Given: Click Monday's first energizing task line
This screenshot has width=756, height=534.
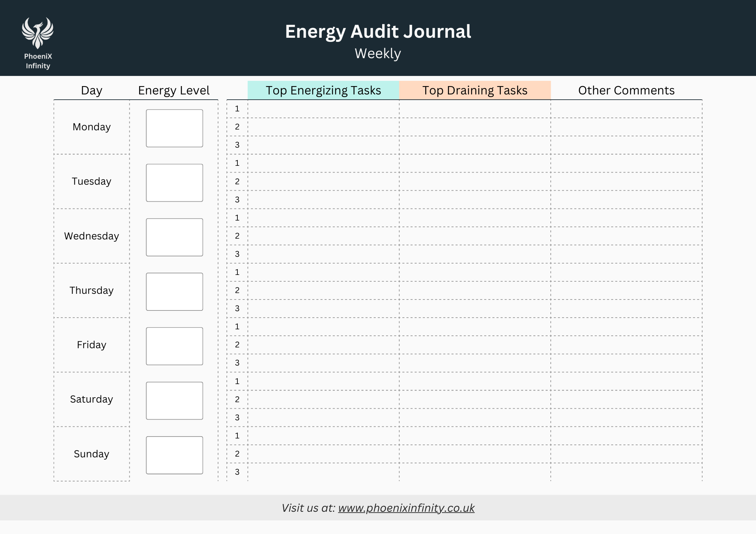Looking at the screenshot, I should pyautogui.click(x=323, y=109).
